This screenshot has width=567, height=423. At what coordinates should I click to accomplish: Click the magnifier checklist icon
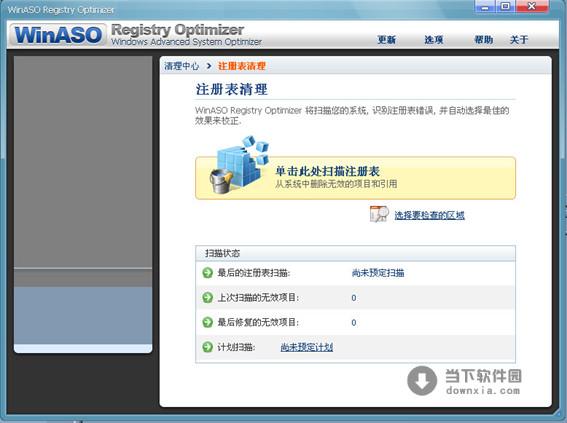[x=379, y=214]
